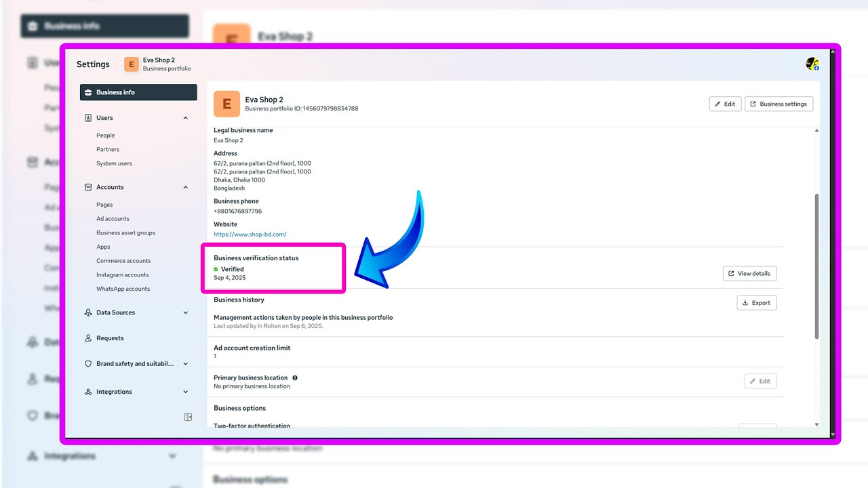Click View details for verification status
This screenshot has height=488, width=868.
749,273
